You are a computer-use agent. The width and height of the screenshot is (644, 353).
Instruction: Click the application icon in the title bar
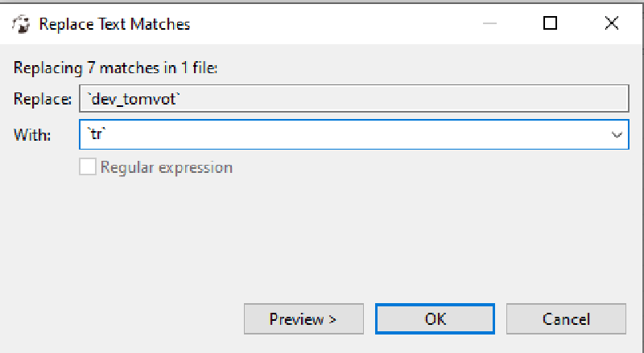pos(21,24)
